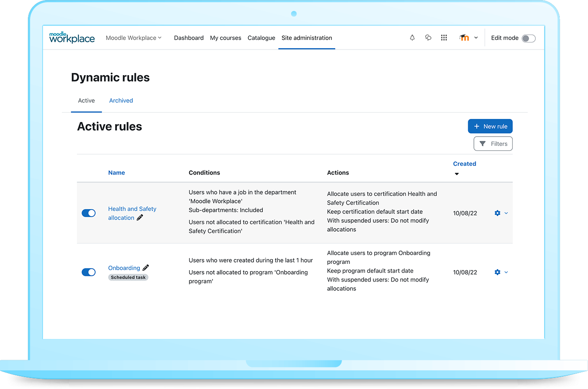Screen dimensions: 588x389
Task: Disable the Onboarding rule toggle
Action: pos(88,272)
